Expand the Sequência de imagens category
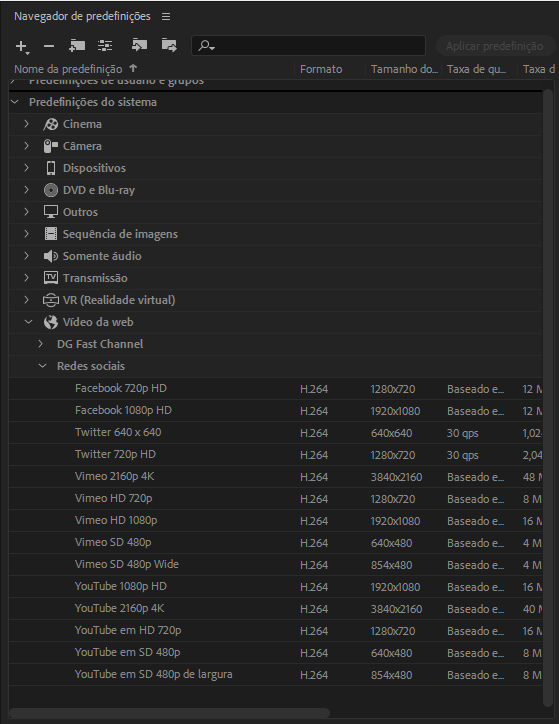This screenshot has height=724, width=559. (x=26, y=234)
